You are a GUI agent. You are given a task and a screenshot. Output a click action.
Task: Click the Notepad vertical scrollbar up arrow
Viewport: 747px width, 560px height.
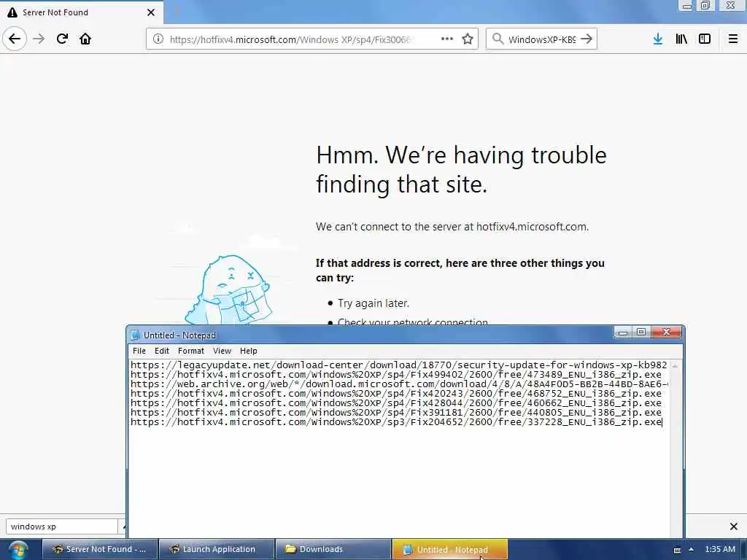675,366
